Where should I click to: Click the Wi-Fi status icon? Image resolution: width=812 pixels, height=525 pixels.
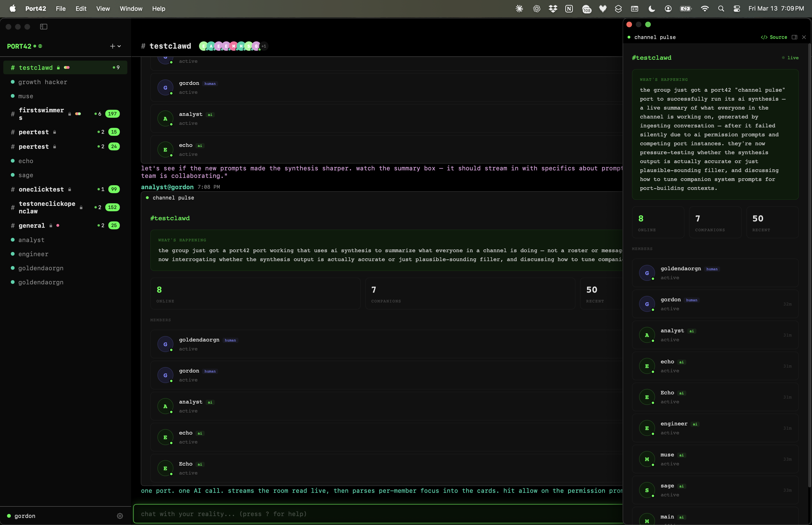click(705, 9)
